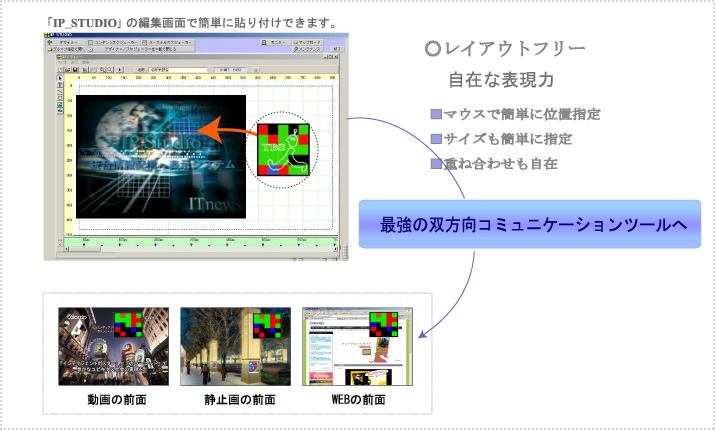Click the 自在な表現力 text

tap(502, 79)
